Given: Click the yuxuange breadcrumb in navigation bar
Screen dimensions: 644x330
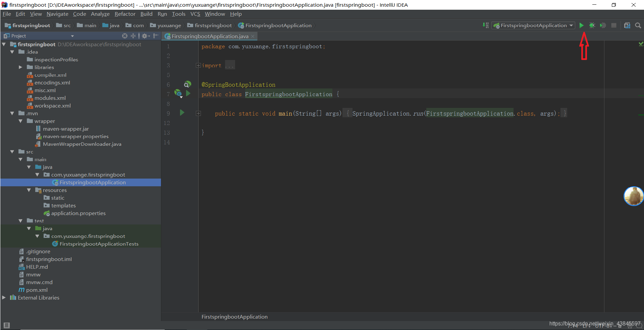Looking at the screenshot, I should [x=166, y=25].
